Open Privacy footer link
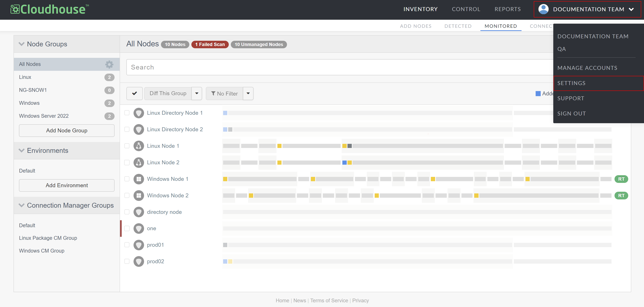The image size is (644, 307). (360, 300)
